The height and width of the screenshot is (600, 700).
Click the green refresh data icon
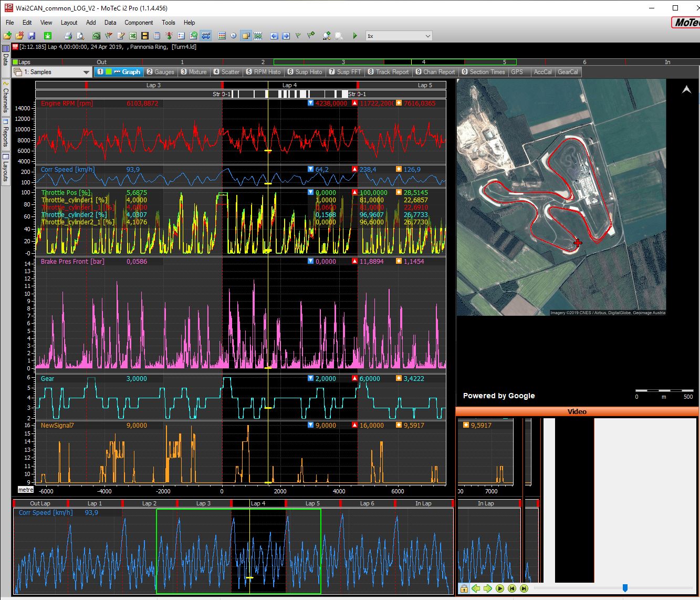(97, 36)
